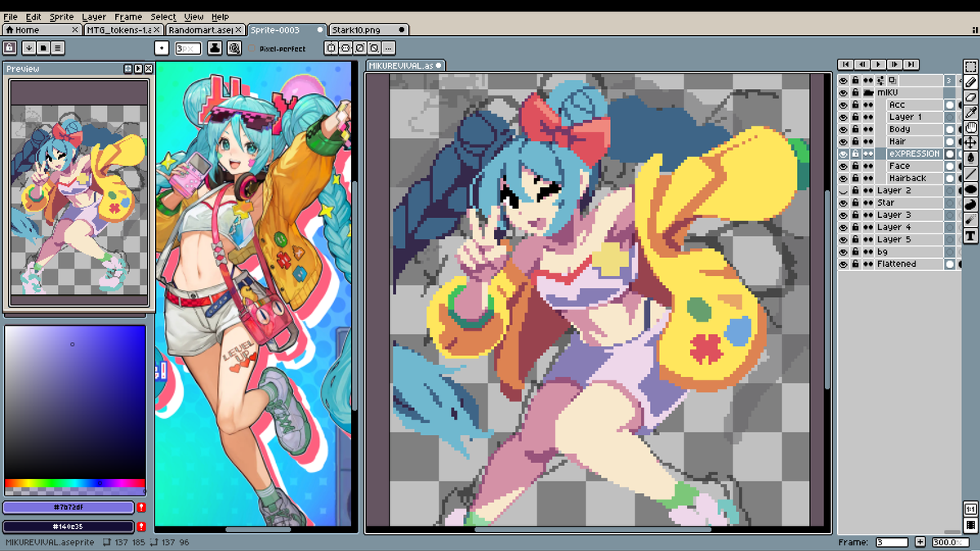The width and height of the screenshot is (980, 551).
Task: Play animation in the Preview panel
Action: tap(138, 69)
